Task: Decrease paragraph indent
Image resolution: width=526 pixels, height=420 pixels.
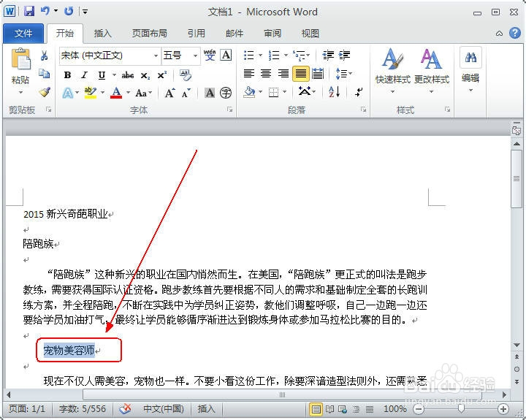Action: pyautogui.click(x=328, y=56)
